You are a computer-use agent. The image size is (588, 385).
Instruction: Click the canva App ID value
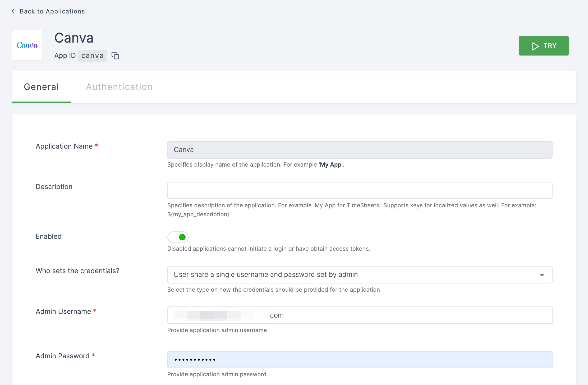[x=93, y=56]
